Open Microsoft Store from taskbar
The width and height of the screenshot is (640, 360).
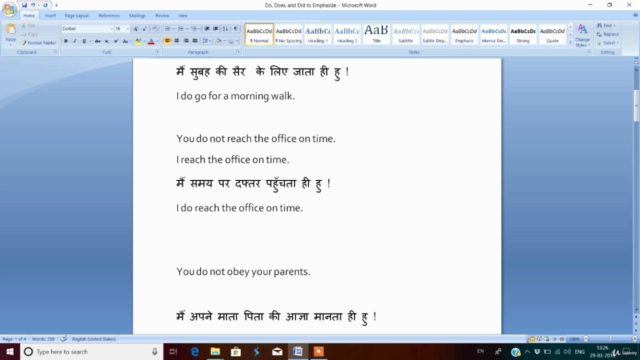coord(236,351)
